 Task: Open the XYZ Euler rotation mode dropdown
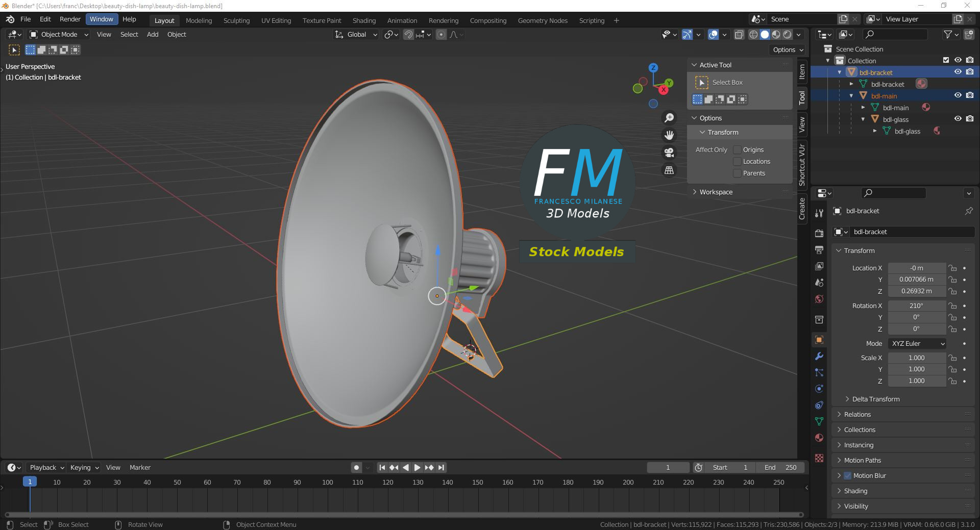tap(917, 344)
